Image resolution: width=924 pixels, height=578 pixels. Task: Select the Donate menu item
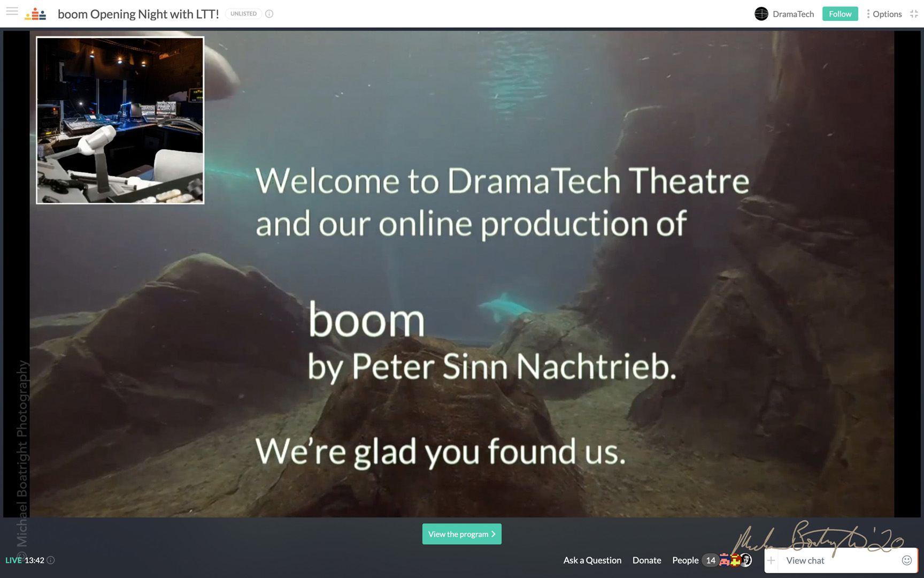tap(646, 560)
